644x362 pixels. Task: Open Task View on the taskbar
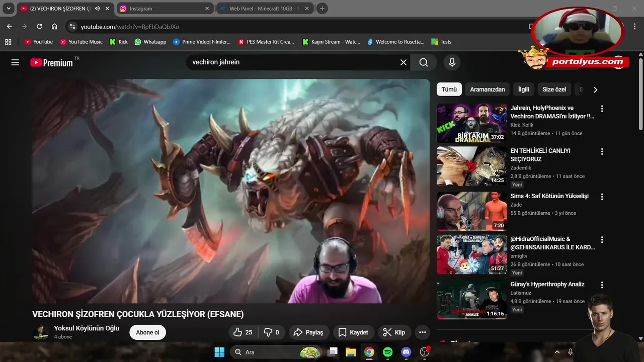pos(333,352)
